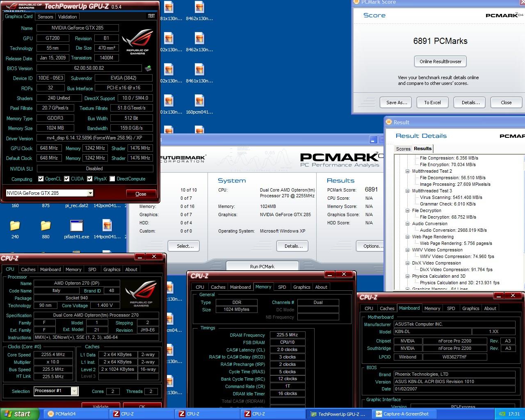Open the Windows XP start menu
Screen dimensions: 525x420
[x=20, y=414]
